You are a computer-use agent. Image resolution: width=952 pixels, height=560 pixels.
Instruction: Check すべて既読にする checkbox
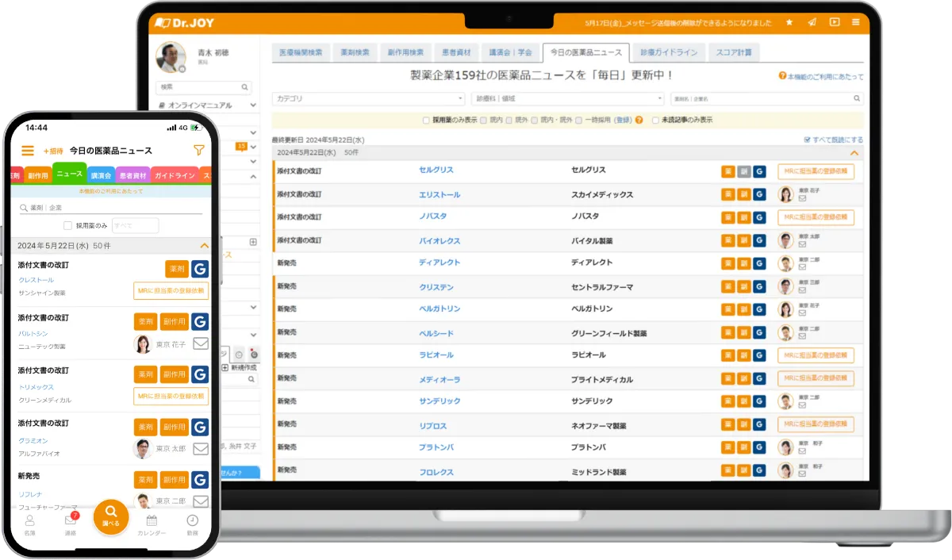click(807, 140)
